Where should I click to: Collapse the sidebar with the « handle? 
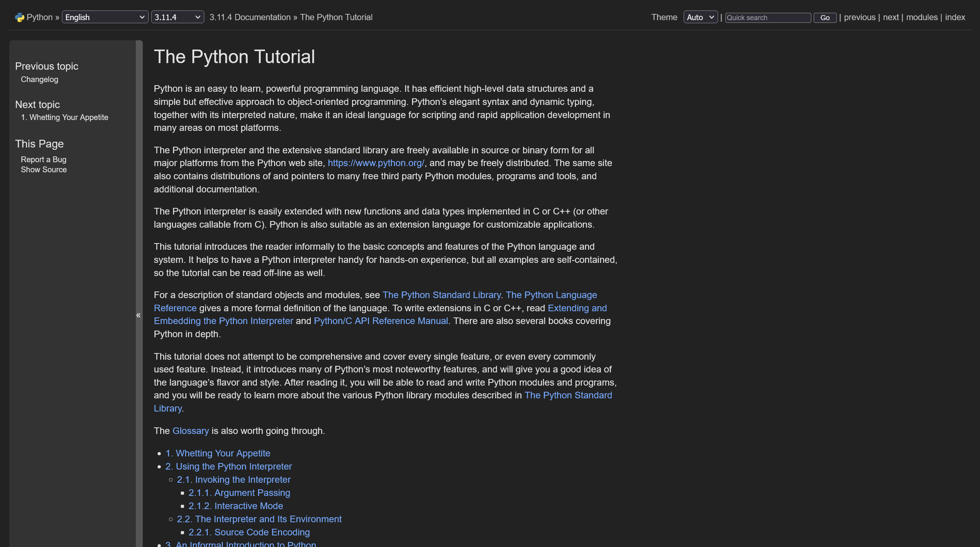tap(139, 315)
